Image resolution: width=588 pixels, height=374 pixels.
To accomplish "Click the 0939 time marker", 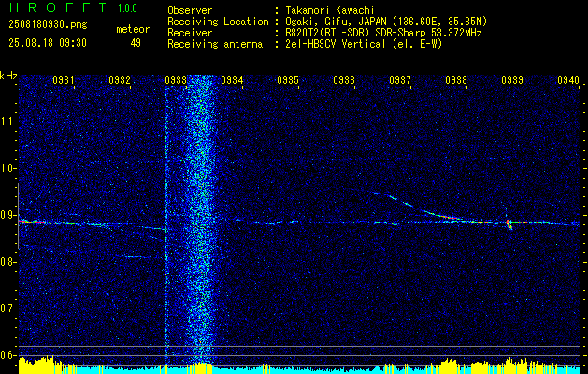I will (512, 79).
